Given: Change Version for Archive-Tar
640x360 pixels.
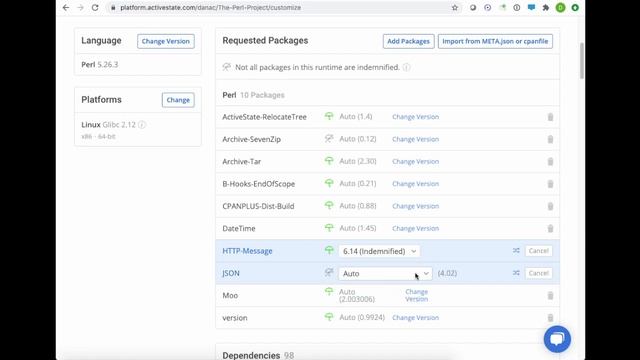Looking at the screenshot, I should 416,162.
